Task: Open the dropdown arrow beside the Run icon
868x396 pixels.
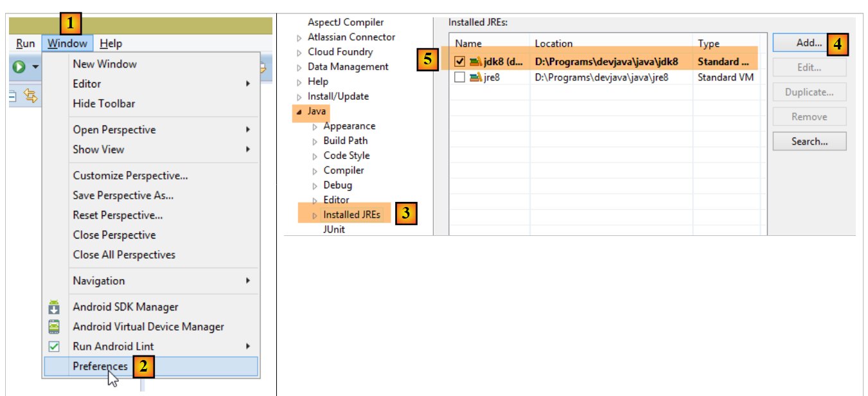Action: click(x=35, y=67)
